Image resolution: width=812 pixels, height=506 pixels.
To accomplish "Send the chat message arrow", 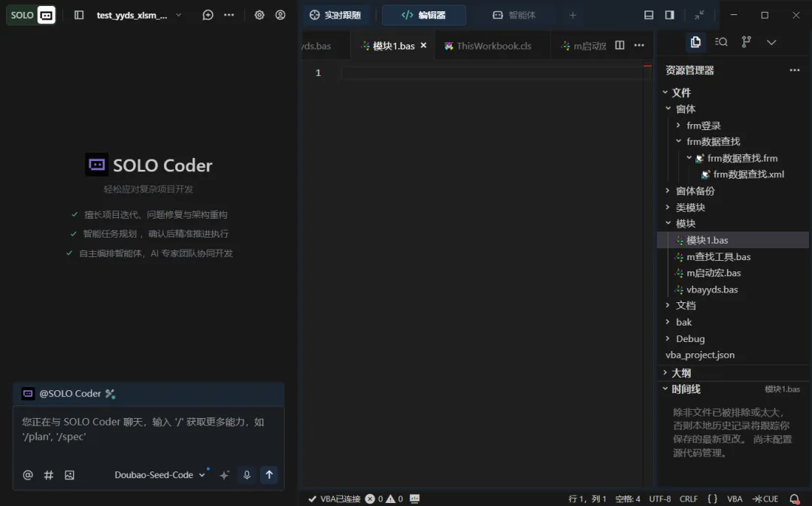I will click(269, 475).
